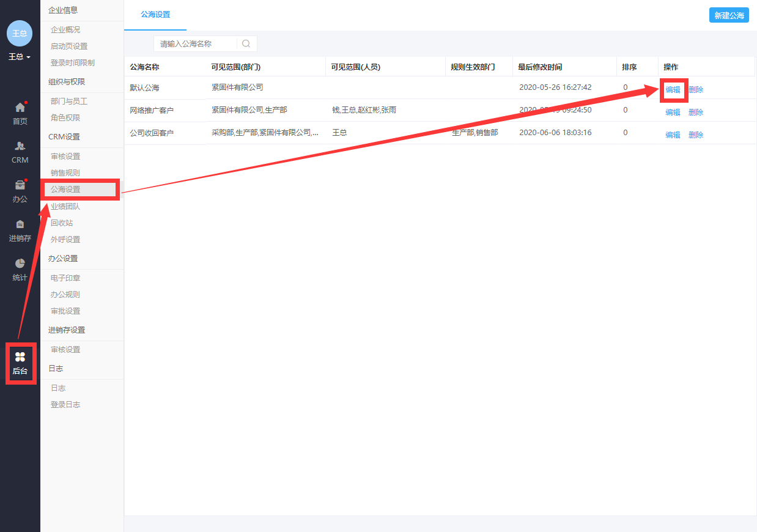Viewport: 757px width, 532px height.
Task: Open 业绩团队 in sidebar
Action: pyautogui.click(x=65, y=206)
